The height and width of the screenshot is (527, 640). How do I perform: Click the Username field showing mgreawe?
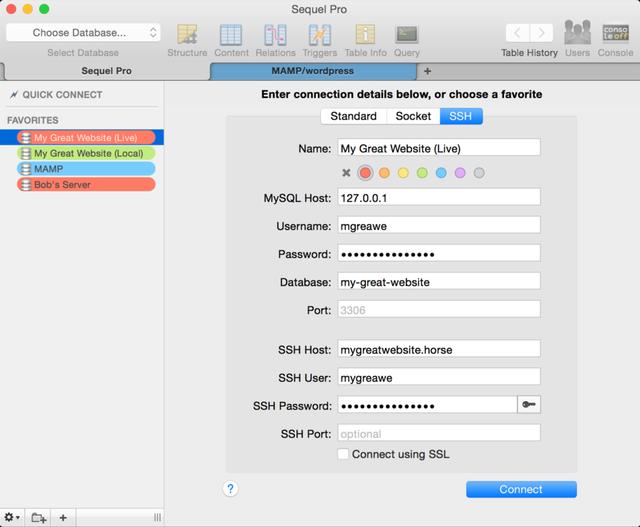pyautogui.click(x=439, y=225)
